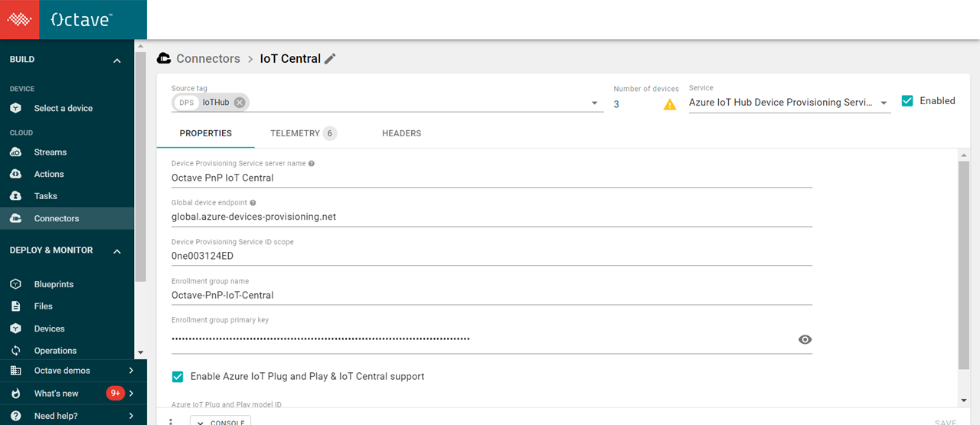Click the ID scope field 0ne003124ED
980x425 pixels.
[x=492, y=257]
